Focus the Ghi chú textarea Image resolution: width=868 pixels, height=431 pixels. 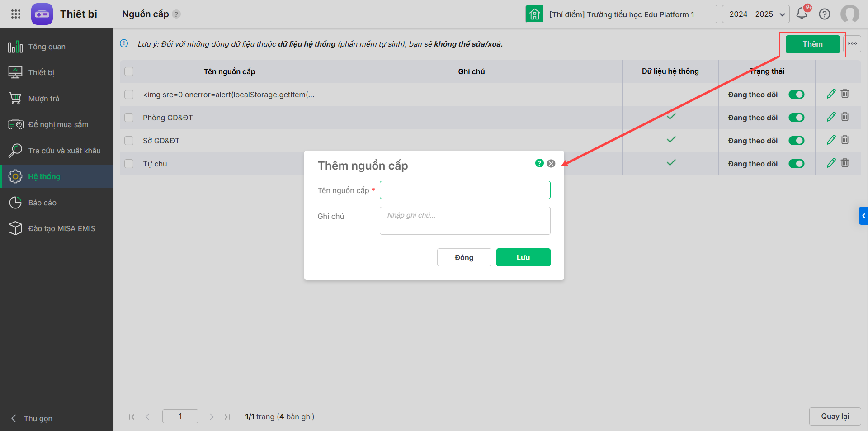click(465, 221)
